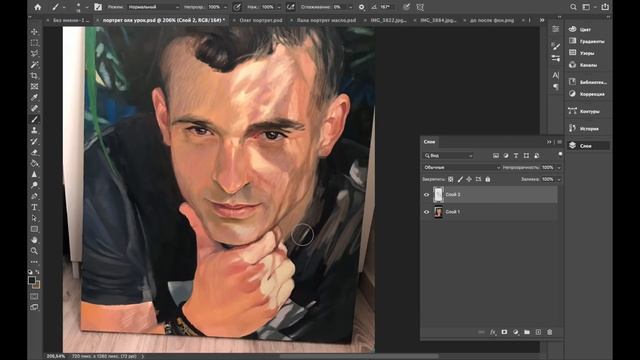The height and width of the screenshot is (360, 640).
Task: Toggle lock transparent pixels
Action: [x=451, y=179]
